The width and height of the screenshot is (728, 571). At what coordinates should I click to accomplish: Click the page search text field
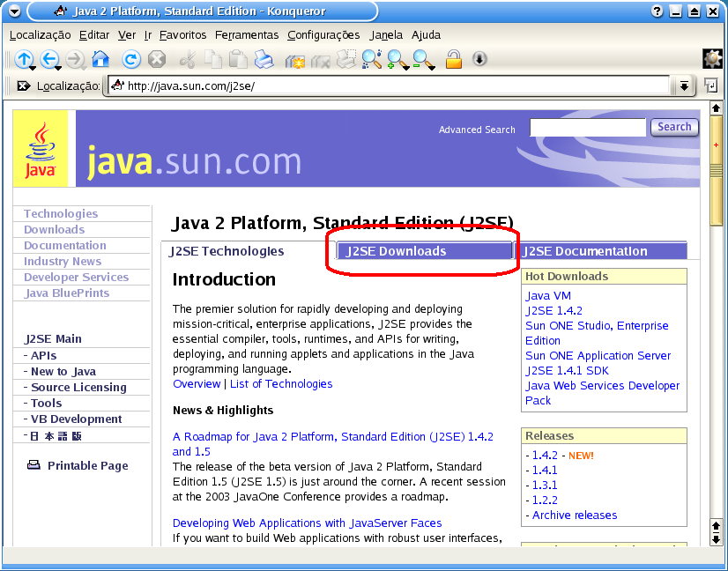(x=587, y=127)
